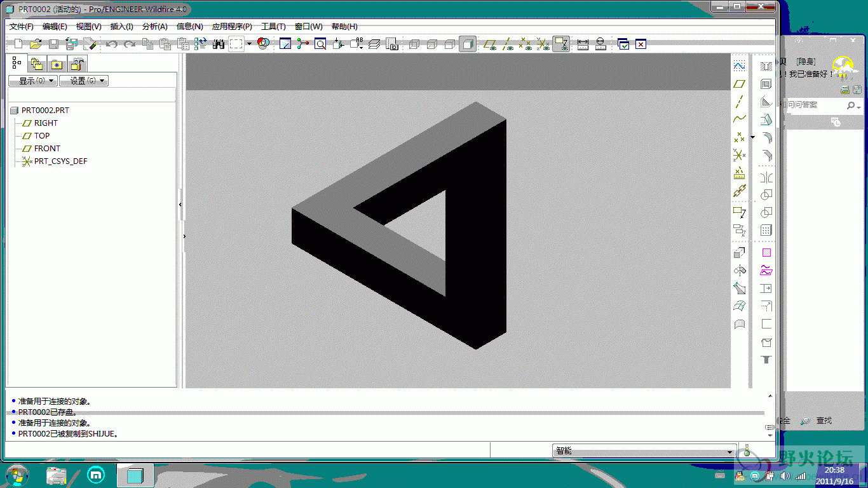Toggle datum planes visibility
This screenshot has width=868, height=488.
(490, 44)
